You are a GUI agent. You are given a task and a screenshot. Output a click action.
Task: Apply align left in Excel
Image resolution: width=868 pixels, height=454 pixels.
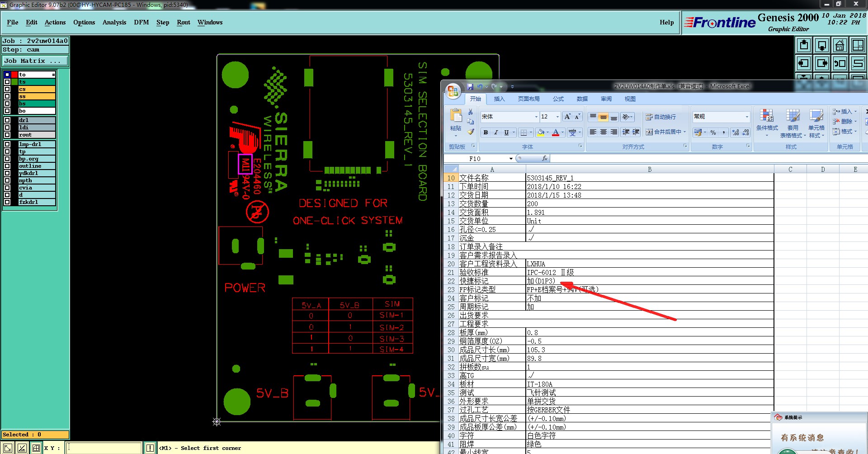[593, 132]
